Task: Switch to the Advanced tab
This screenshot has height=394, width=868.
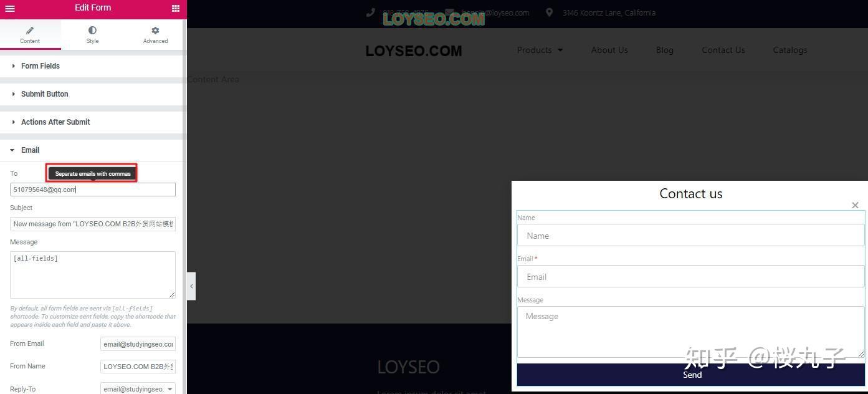Action: coord(155,35)
